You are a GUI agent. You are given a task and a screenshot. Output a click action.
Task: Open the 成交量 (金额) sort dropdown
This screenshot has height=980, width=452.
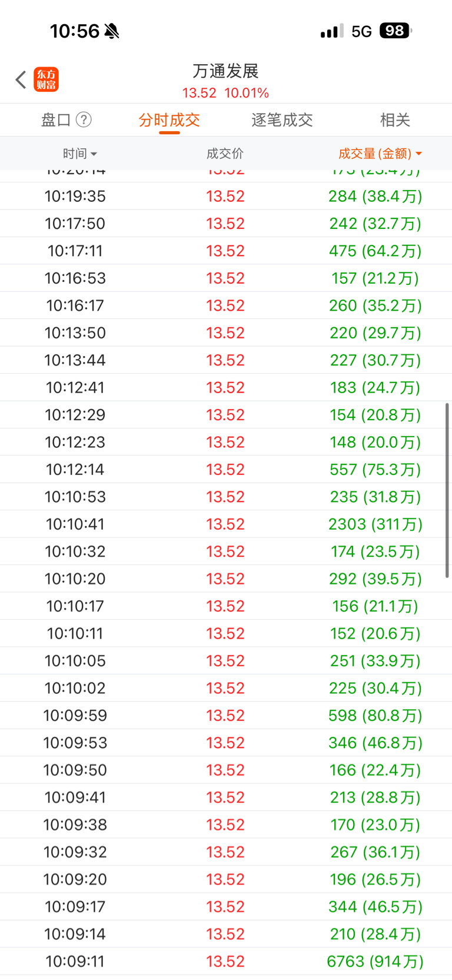click(x=380, y=154)
